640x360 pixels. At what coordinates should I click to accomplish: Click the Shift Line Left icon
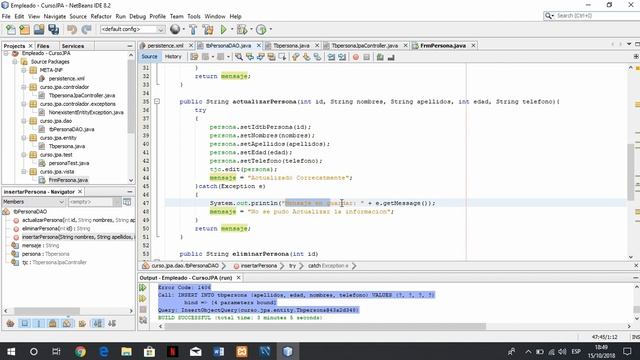point(331,57)
